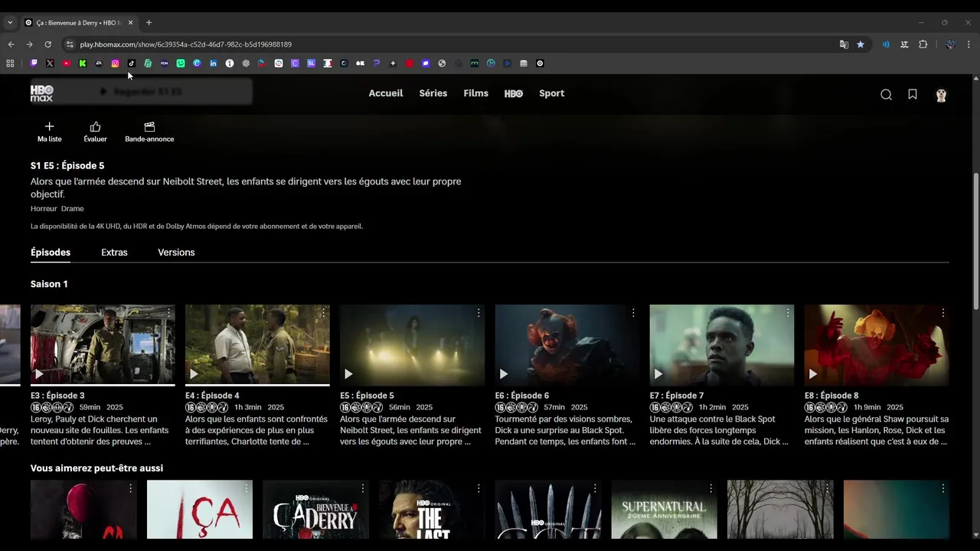Play Épisode 6 via thumbnail play icon
This screenshot has height=551, width=980.
click(503, 374)
